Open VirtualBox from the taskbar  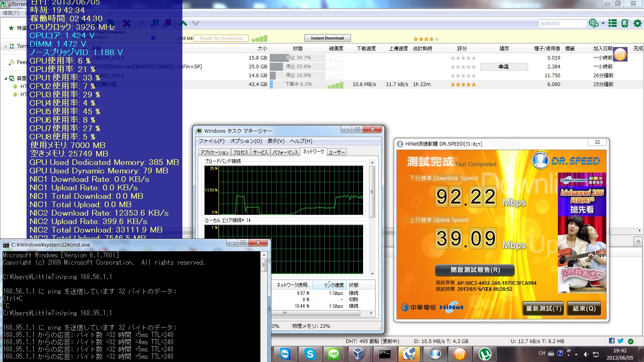click(358, 354)
